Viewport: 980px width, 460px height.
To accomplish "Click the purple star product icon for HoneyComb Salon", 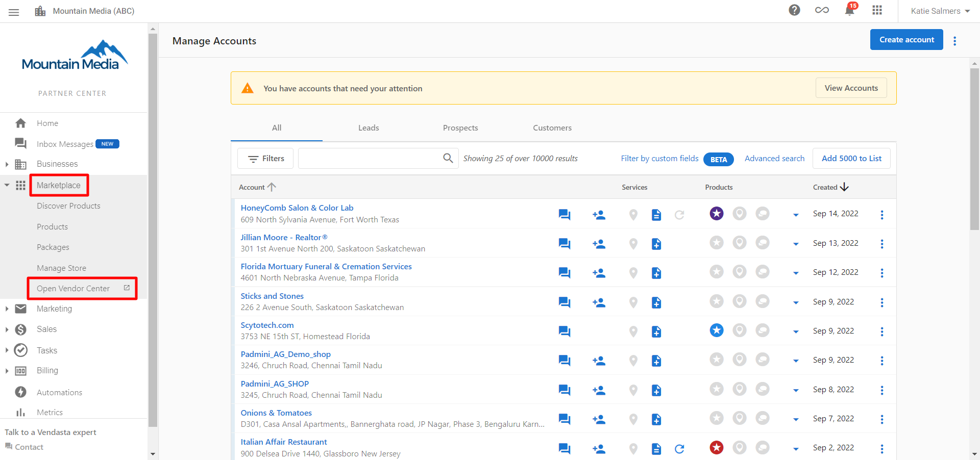I will click(x=717, y=213).
